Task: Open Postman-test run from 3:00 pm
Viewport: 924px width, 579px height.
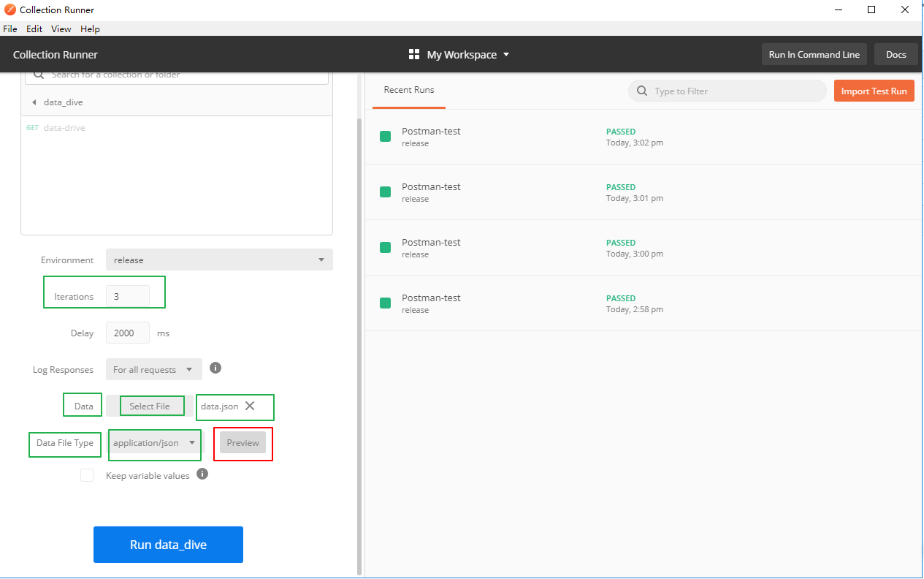Action: point(644,248)
